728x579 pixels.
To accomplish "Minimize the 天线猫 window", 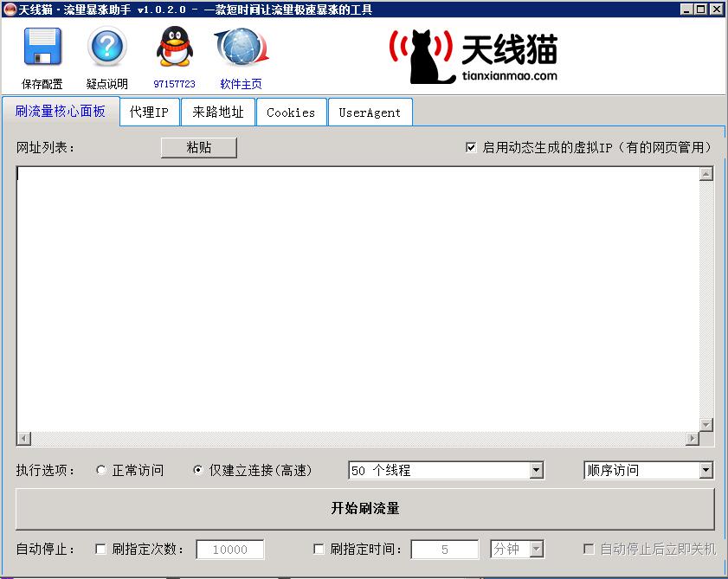I will pos(687,9).
